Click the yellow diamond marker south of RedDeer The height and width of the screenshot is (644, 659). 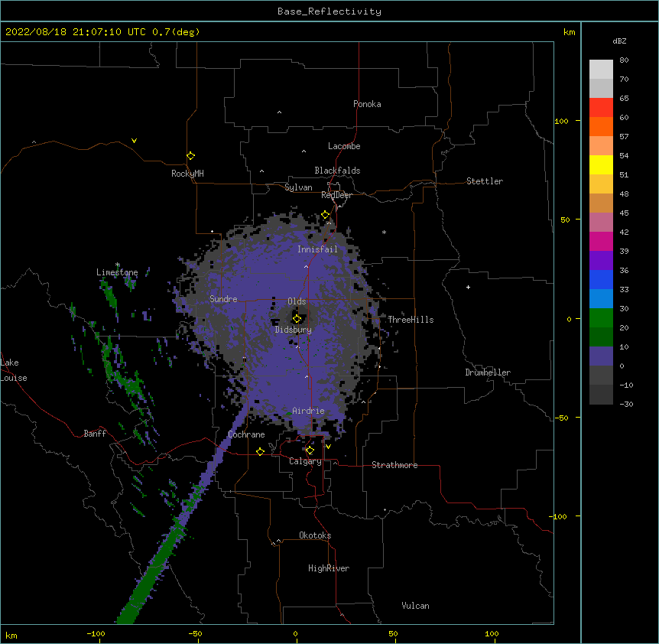(326, 215)
